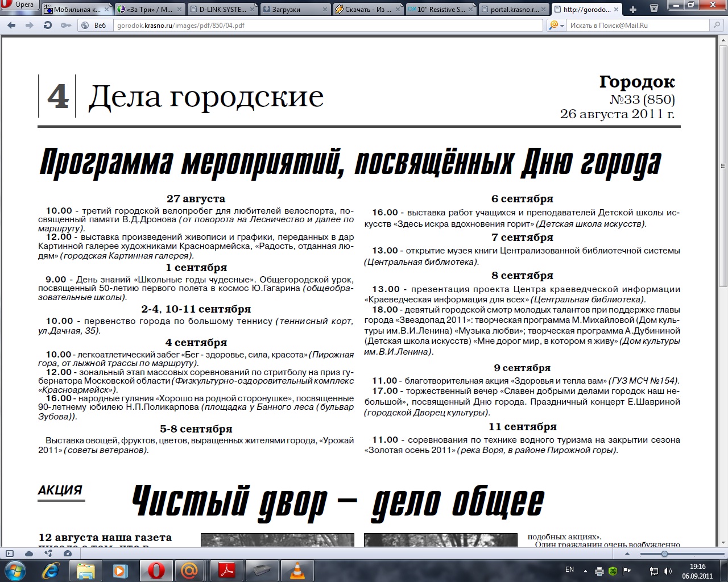This screenshot has width=728, height=582.
Task: Open a new tab with plus button
Action: tap(633, 10)
